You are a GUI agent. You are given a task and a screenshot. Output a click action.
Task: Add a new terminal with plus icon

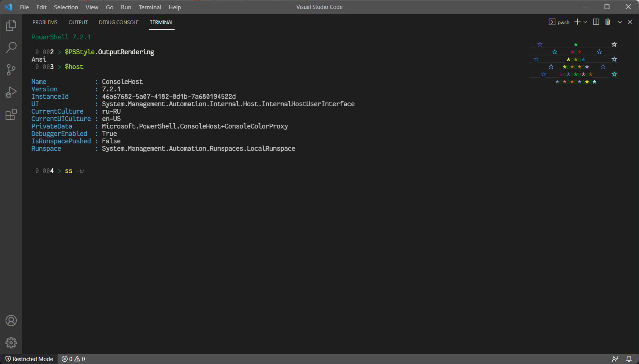coord(577,22)
